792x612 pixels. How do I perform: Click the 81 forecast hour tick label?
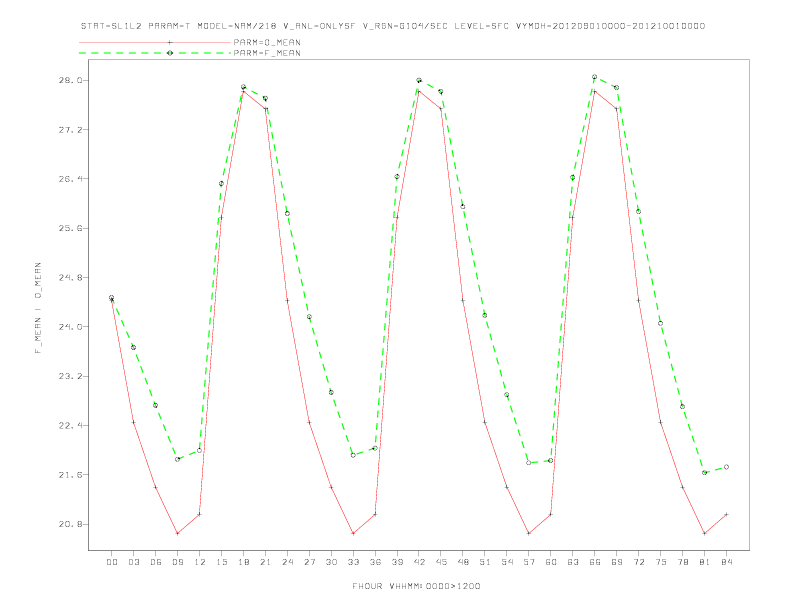[705, 562]
